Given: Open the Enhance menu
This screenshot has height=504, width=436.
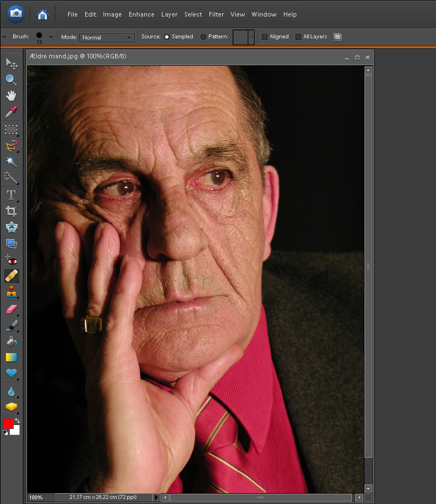Looking at the screenshot, I should coord(141,14).
